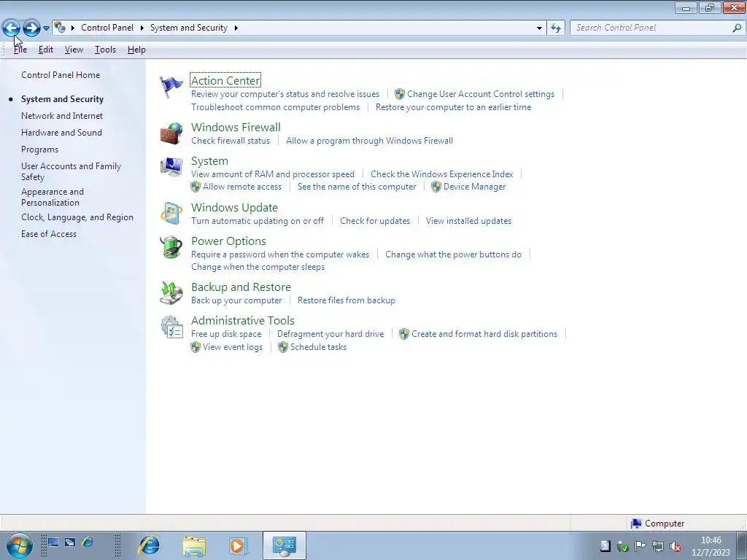Click the network icon in system tray
The image size is (747, 560).
(x=658, y=546)
